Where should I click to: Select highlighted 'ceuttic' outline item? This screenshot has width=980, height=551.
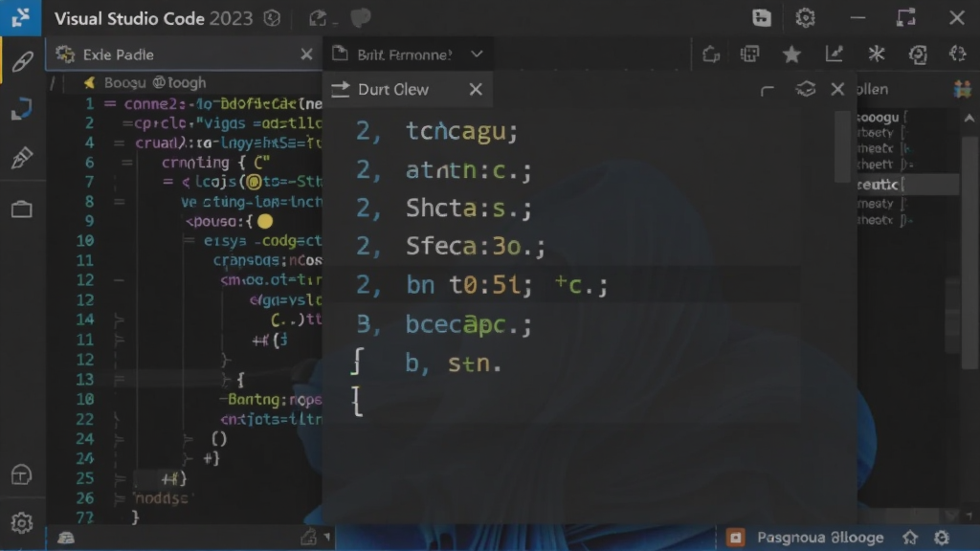click(909, 185)
